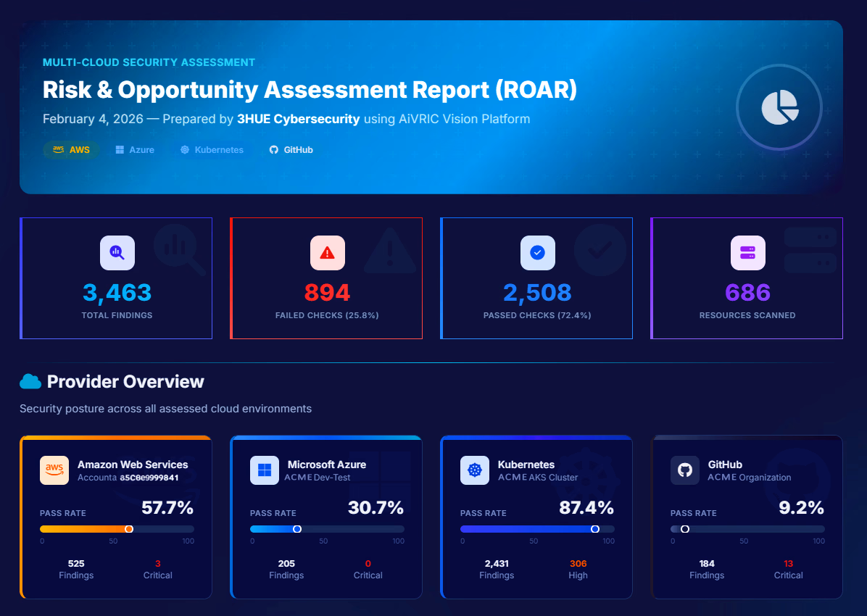Click the Resources Scanned server icon
Screen dimensions: 867x616
click(747, 253)
